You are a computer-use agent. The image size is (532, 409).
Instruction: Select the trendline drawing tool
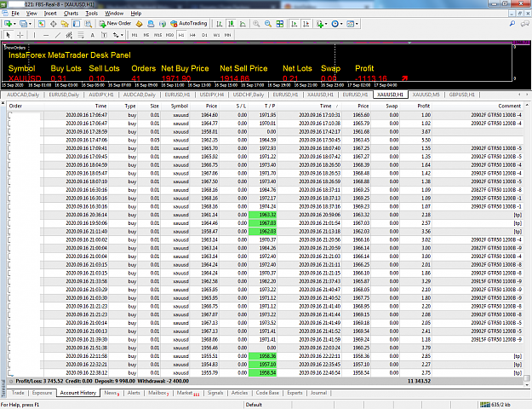pyautogui.click(x=58, y=35)
